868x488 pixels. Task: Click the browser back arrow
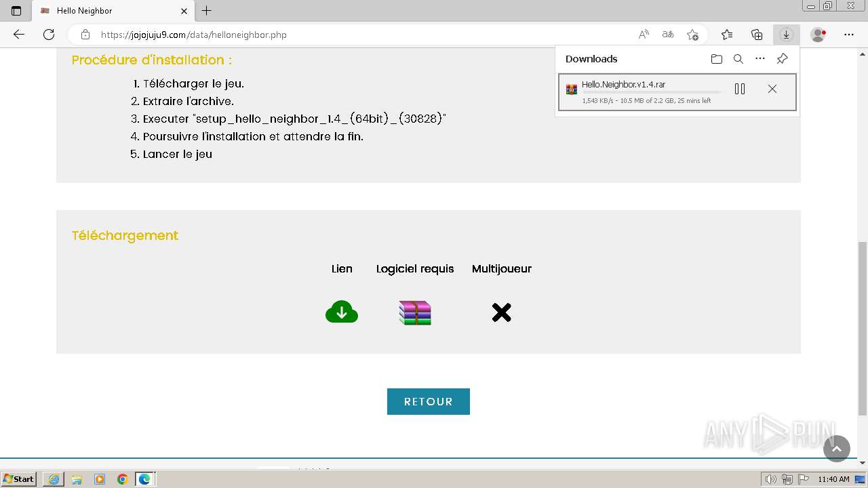19,35
